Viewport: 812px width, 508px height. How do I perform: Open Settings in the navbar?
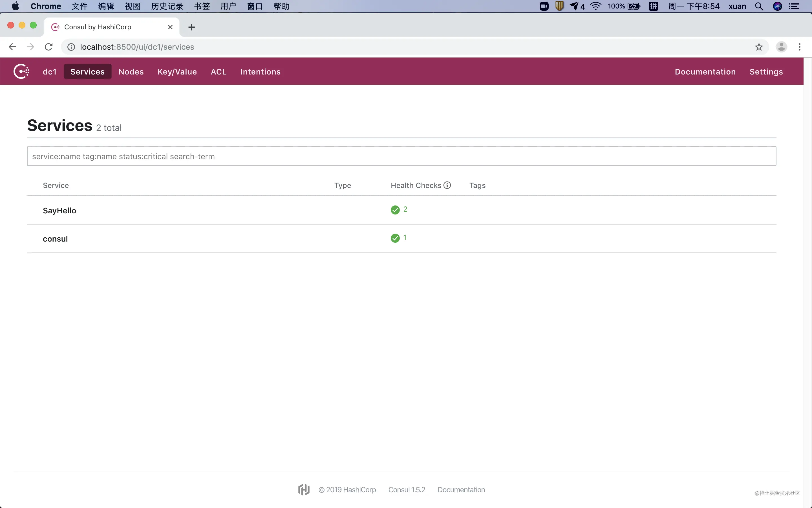pos(766,72)
